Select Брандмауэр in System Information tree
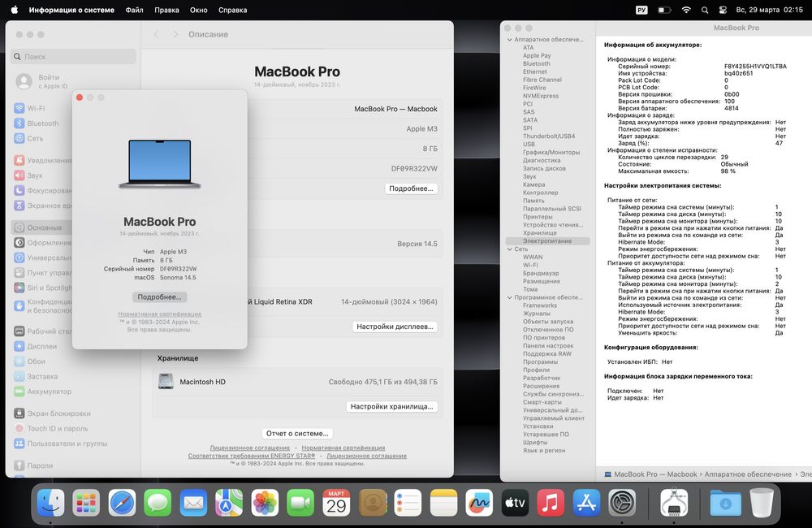The image size is (812, 528). (x=541, y=273)
